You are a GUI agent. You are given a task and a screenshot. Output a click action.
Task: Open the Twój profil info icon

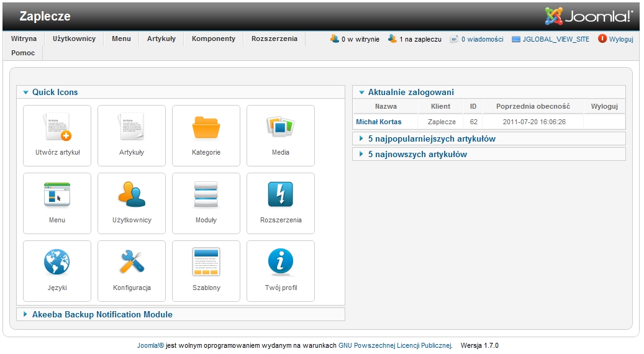[281, 270]
